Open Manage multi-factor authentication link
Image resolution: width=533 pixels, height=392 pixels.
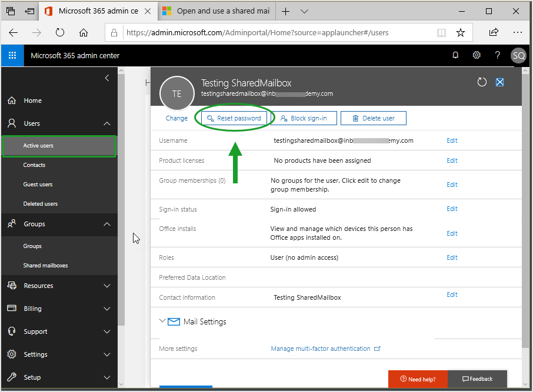[321, 348]
